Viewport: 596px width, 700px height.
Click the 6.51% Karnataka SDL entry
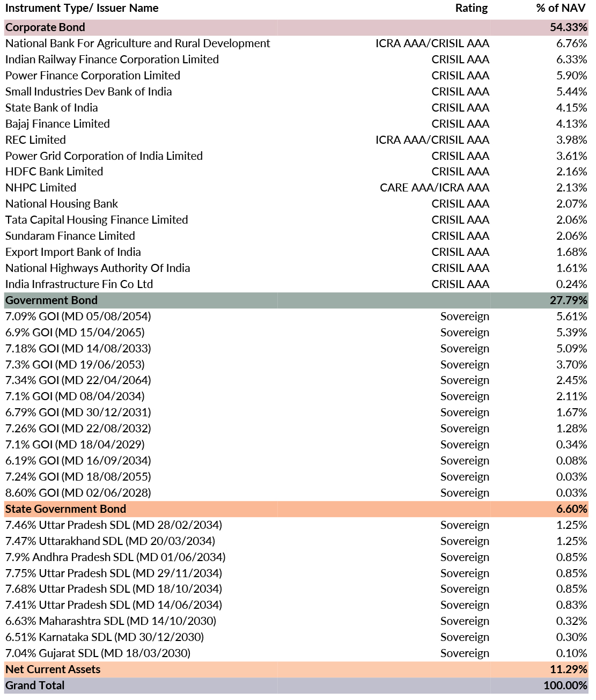pos(105,637)
